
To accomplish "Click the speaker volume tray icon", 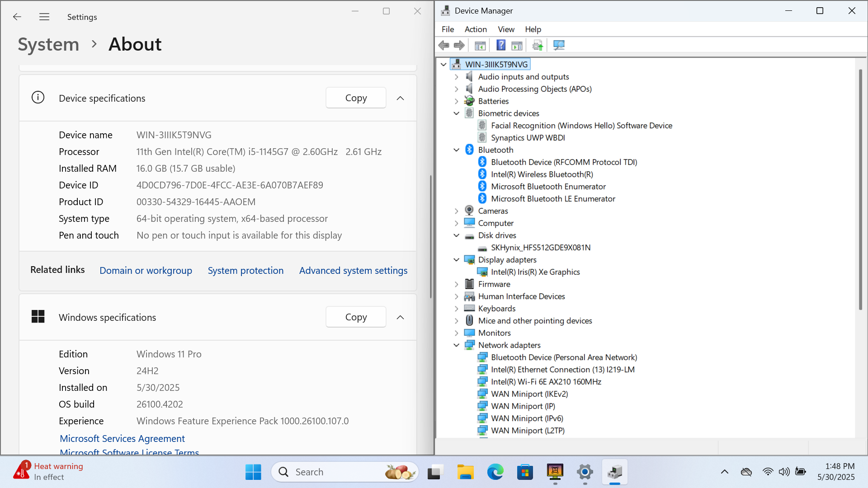I will (784, 472).
